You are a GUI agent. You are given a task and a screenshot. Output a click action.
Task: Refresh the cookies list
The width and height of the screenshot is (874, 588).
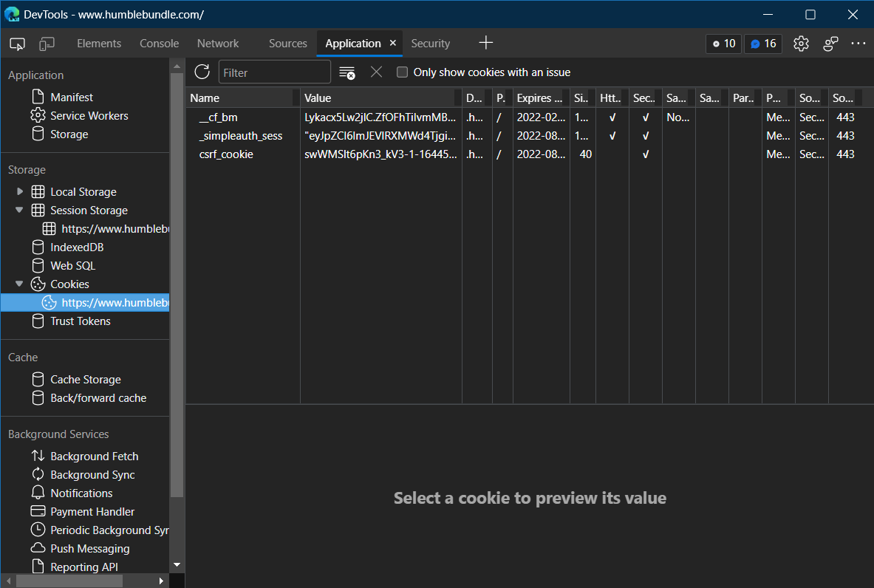coord(202,72)
